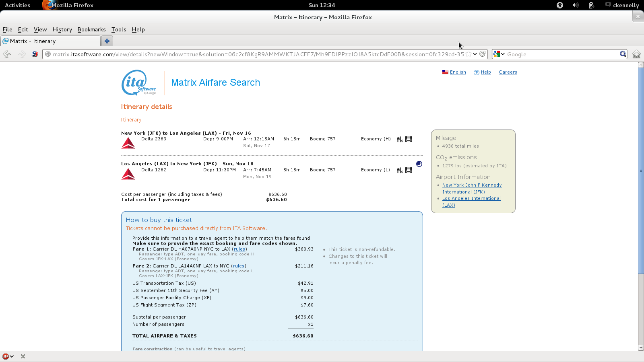Screen dimensions: 644x362
Task: Open the Tools menu
Action: tap(119, 29)
